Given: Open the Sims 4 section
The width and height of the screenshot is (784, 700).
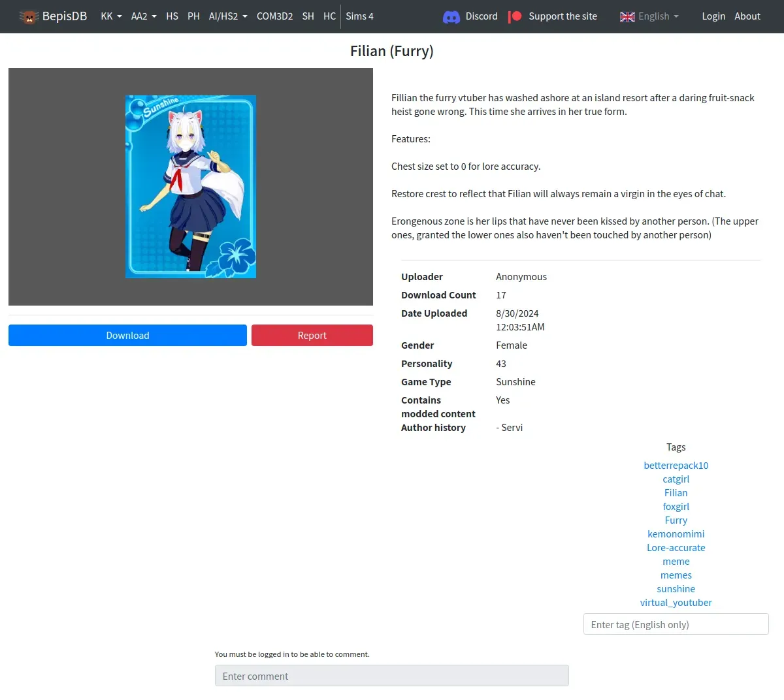Looking at the screenshot, I should pos(359,16).
